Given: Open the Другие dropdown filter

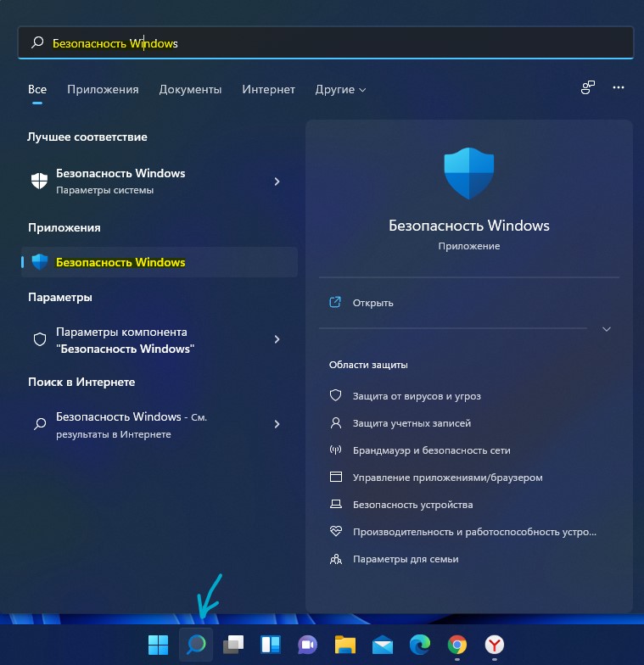Looking at the screenshot, I should point(340,90).
